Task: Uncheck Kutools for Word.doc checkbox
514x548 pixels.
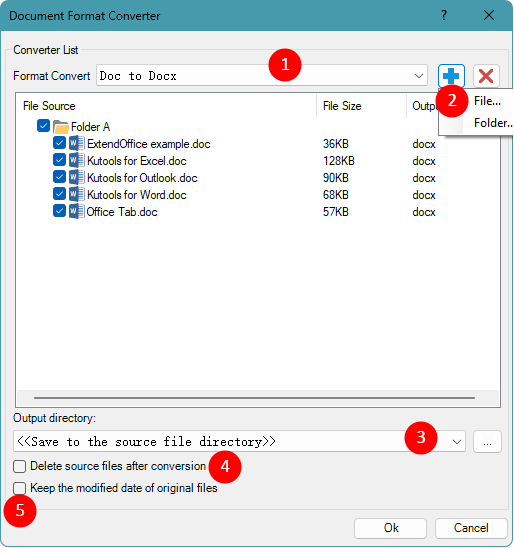Action: click(x=59, y=194)
